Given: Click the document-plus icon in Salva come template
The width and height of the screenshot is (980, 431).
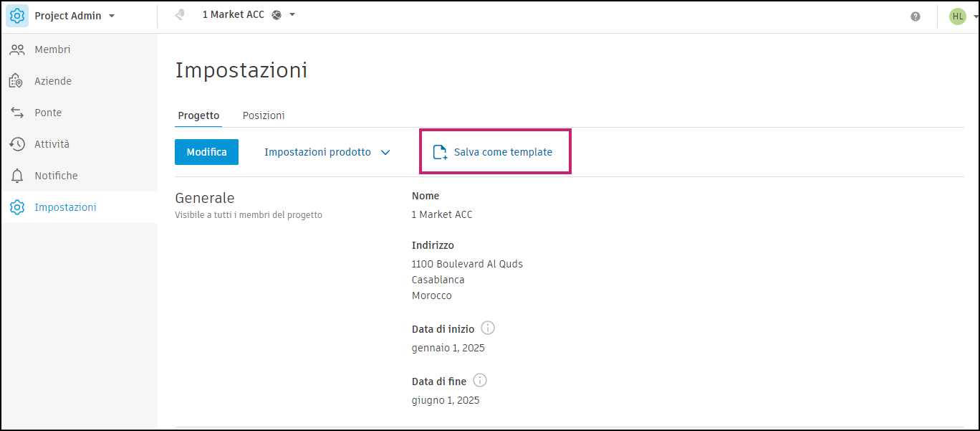Looking at the screenshot, I should [x=441, y=151].
